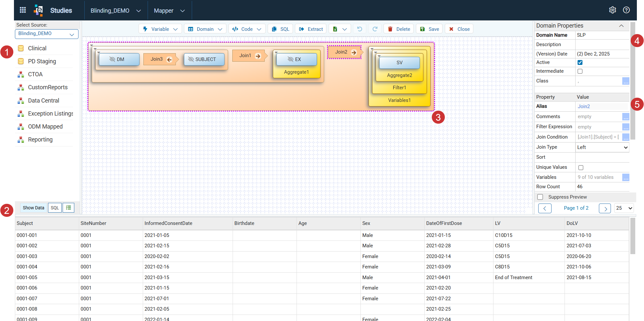Click the list view icon beside SQL
Screen dimensions: 644x321
68,208
